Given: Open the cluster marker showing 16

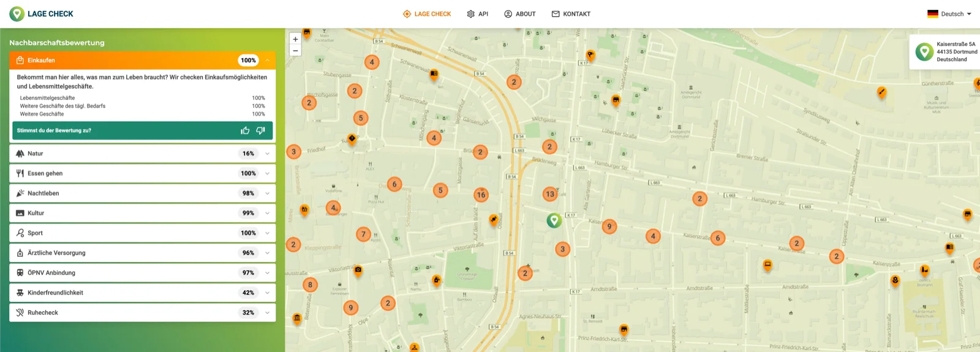Looking at the screenshot, I should click(481, 195).
